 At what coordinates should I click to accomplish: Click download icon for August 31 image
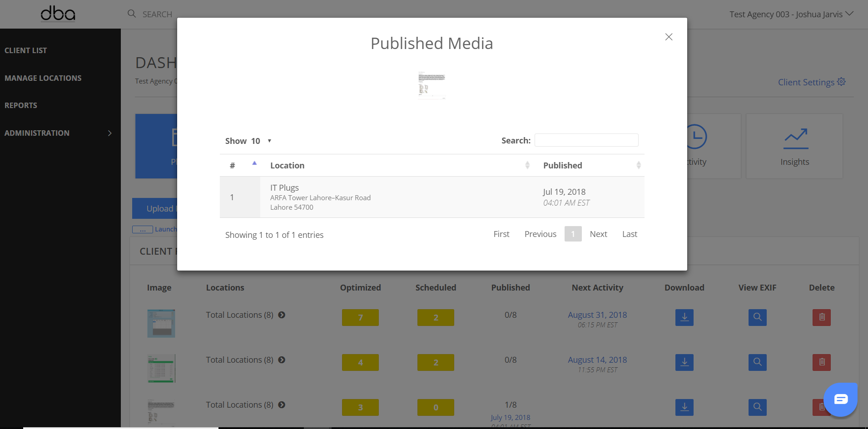tap(684, 317)
